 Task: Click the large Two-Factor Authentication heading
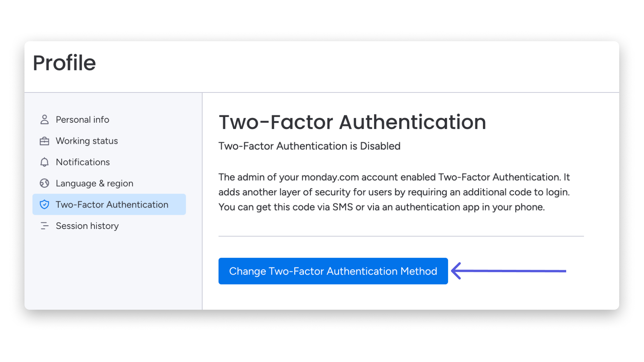352,122
